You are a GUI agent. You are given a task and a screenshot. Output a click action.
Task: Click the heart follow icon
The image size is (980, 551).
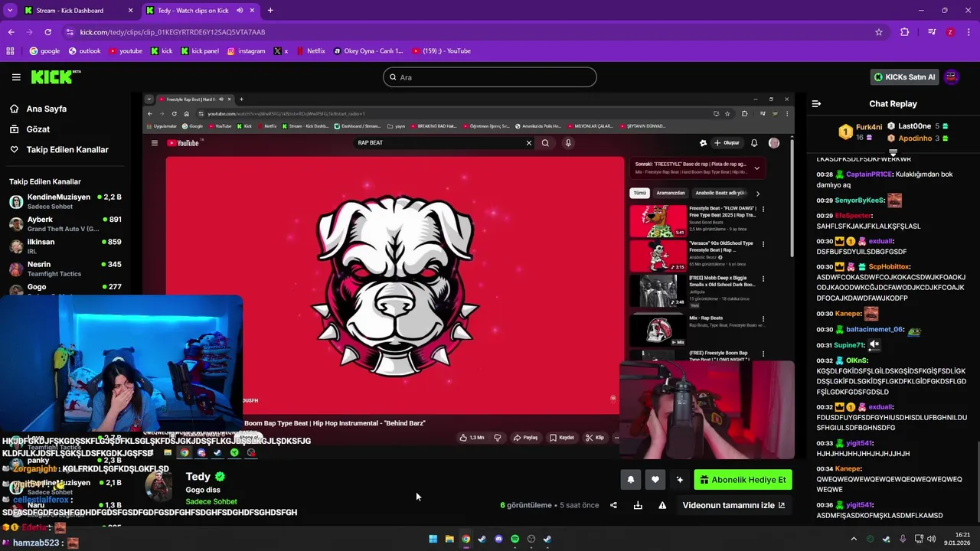(655, 480)
